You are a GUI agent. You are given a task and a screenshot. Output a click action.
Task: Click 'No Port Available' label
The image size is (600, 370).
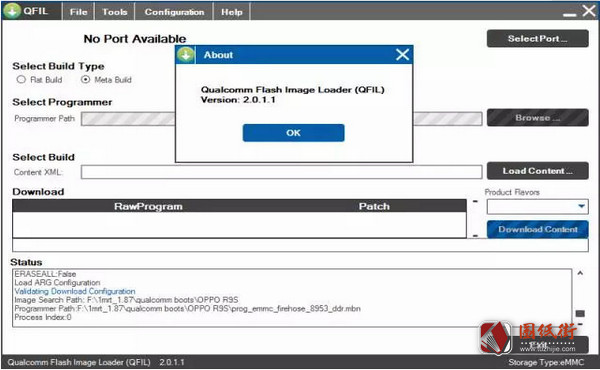click(135, 39)
